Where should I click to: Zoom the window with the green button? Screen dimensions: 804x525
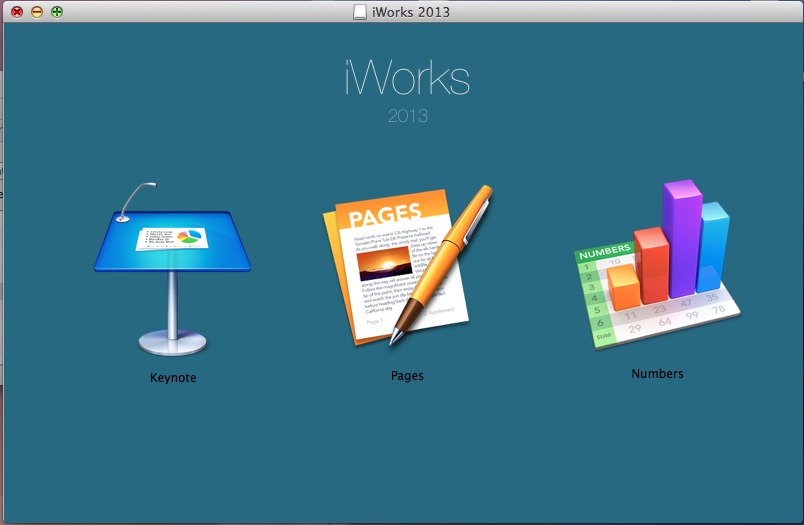(x=57, y=12)
